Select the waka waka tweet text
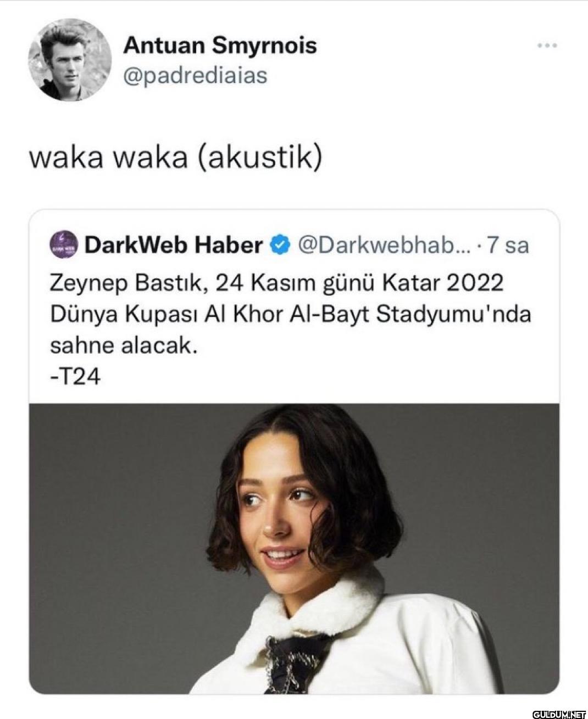The image size is (588, 719). pos(175,158)
